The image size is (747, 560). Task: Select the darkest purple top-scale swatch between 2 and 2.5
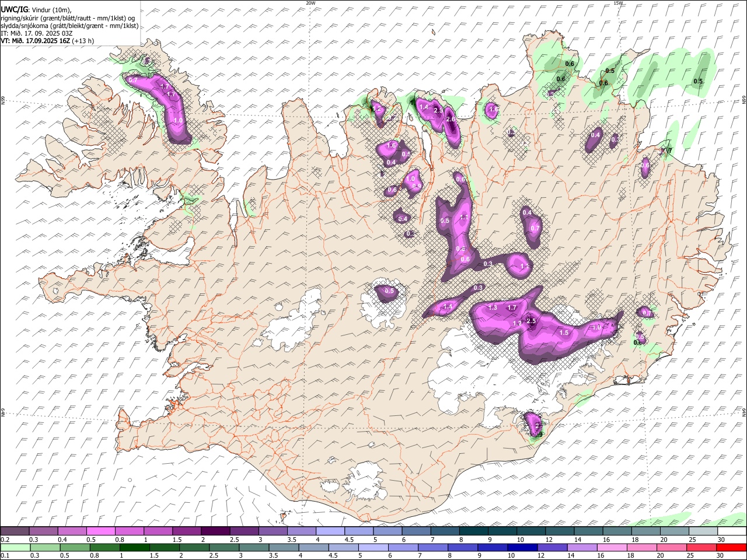coord(215,531)
